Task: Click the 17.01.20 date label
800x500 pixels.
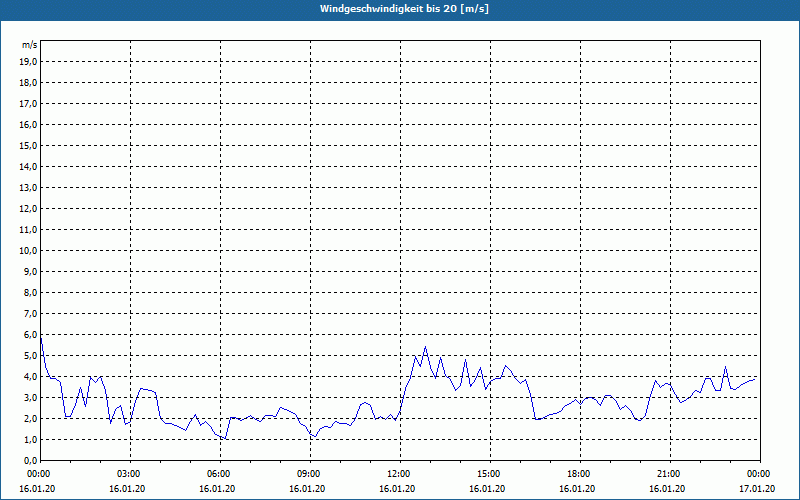Action: pos(757,489)
